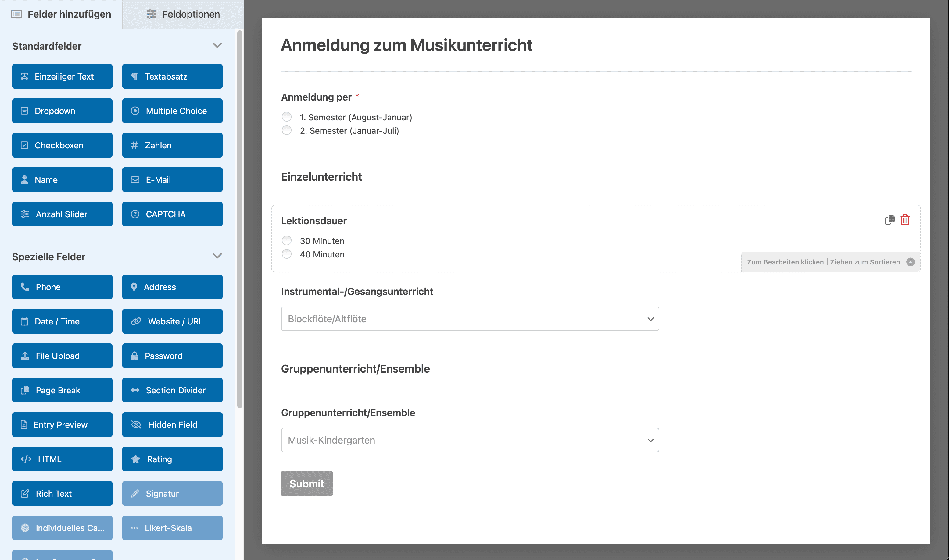Collapse the Spezielle Felder section
Image resolution: width=949 pixels, height=560 pixels.
click(217, 255)
